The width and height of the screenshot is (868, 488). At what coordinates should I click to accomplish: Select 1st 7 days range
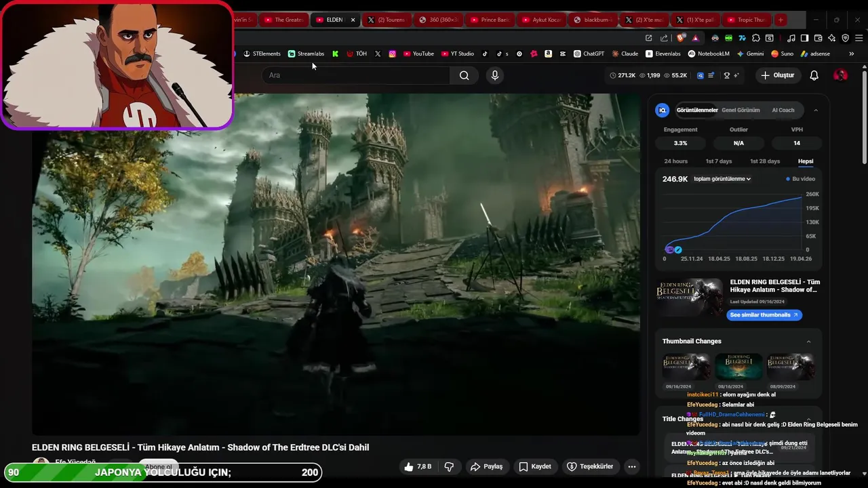[719, 161]
